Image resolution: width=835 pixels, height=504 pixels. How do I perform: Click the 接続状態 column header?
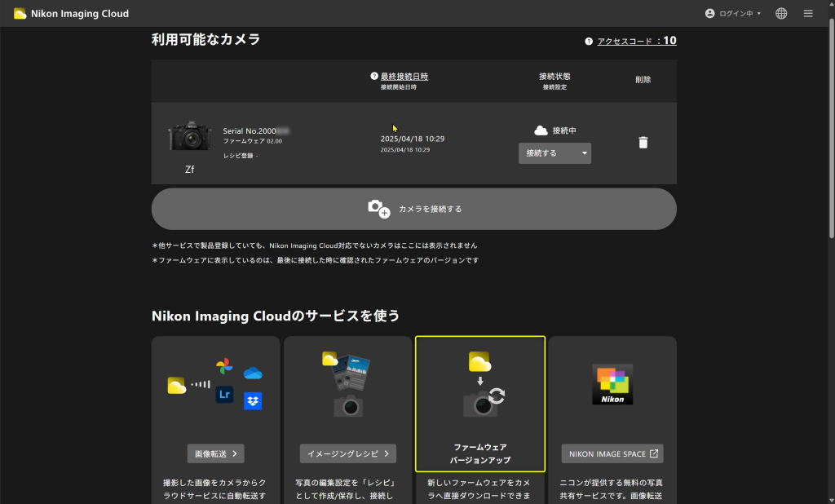[554, 76]
